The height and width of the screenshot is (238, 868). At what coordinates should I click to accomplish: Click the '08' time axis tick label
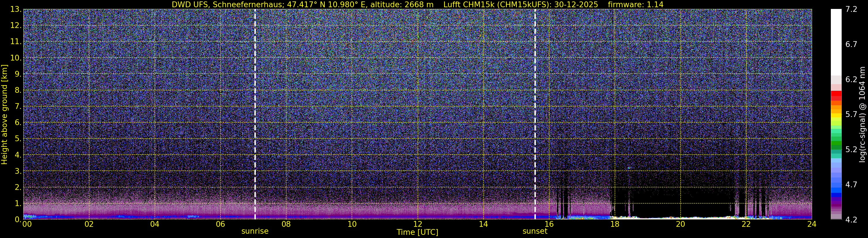pyautogui.click(x=286, y=224)
